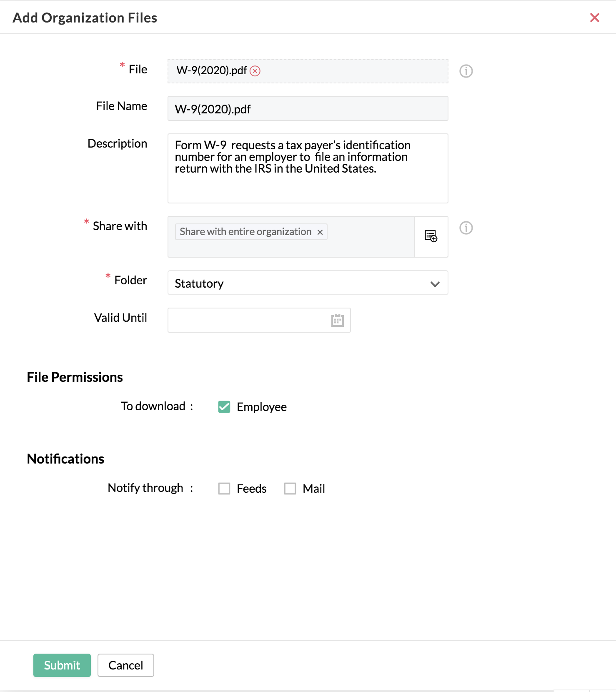Enable notification through Feeds
Image resolution: width=616 pixels, height=692 pixels.
[224, 489]
